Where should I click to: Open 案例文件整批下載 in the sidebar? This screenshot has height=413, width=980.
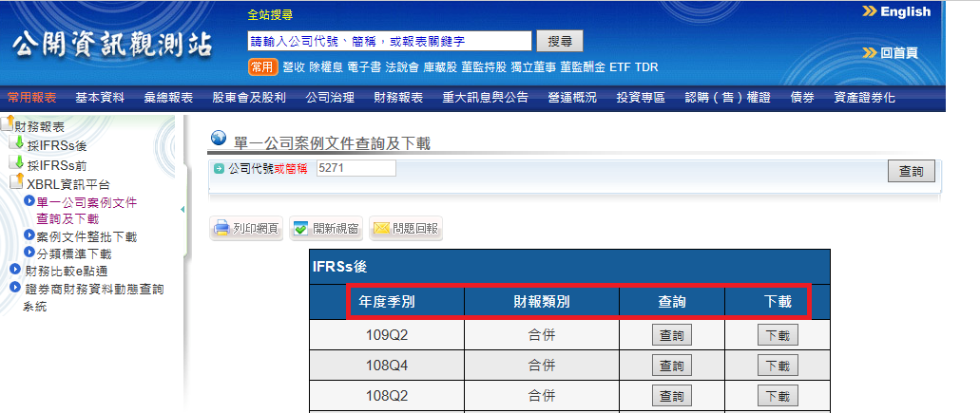tap(86, 236)
